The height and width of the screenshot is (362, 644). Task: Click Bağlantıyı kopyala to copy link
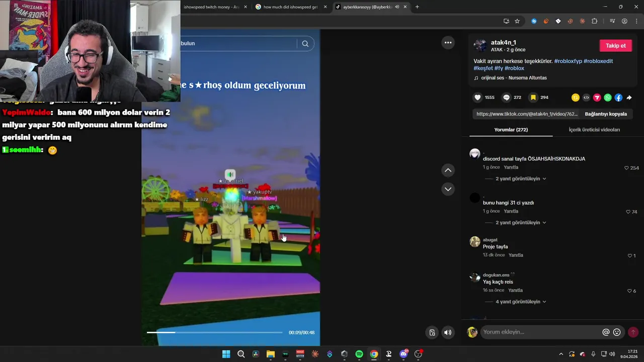click(x=606, y=114)
